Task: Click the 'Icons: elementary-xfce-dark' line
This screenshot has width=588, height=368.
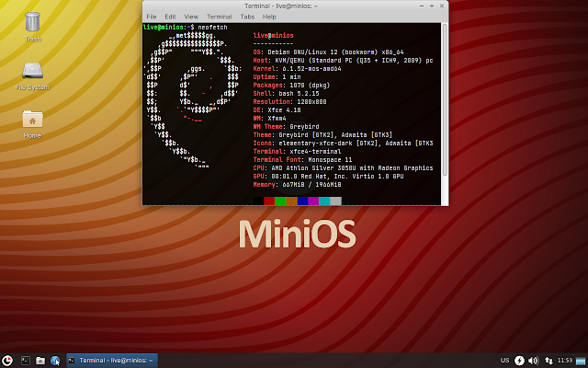Action: (x=343, y=144)
